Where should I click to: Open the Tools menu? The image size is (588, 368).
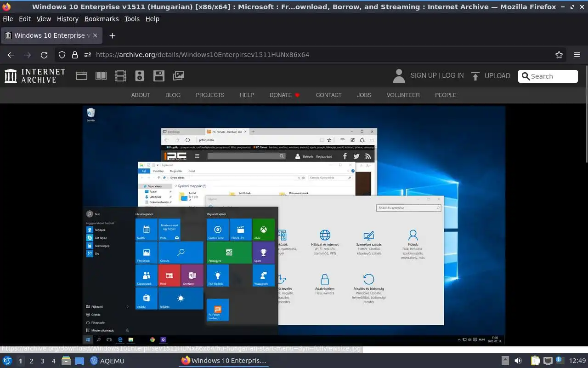(x=132, y=19)
